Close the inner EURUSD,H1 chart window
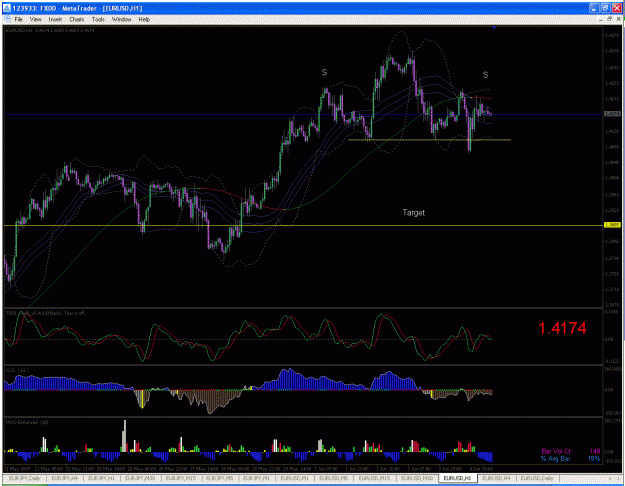Viewport: 625px width, 486px height. click(618, 19)
